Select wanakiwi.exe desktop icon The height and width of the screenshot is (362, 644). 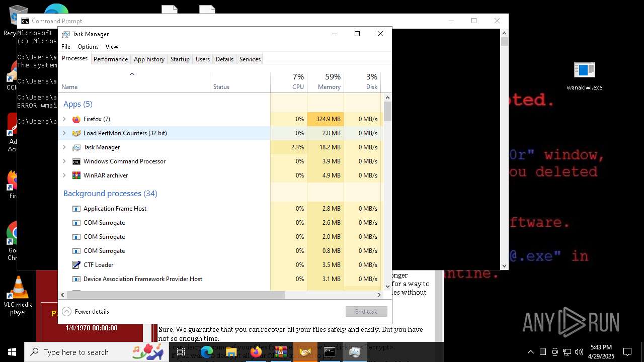click(x=584, y=76)
